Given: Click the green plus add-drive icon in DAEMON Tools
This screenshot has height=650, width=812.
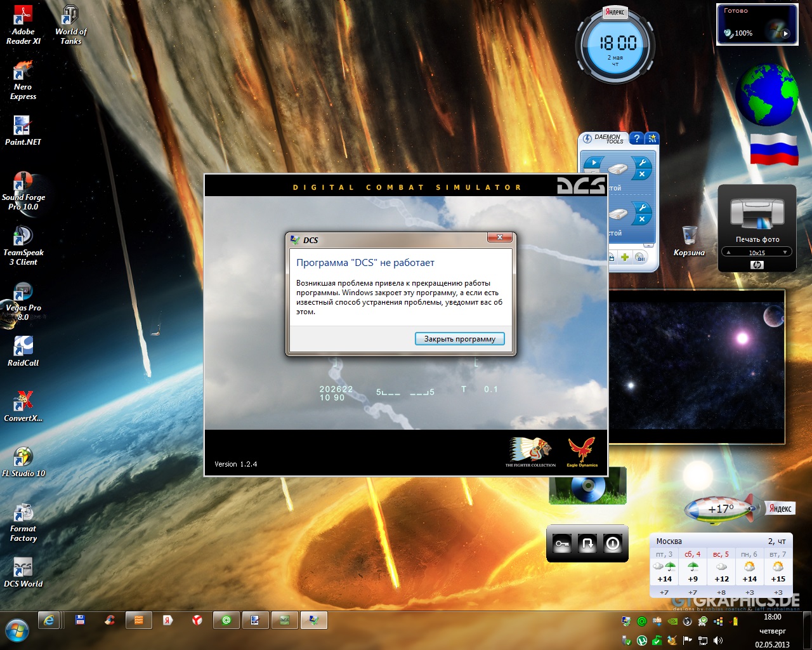Looking at the screenshot, I should tap(625, 257).
